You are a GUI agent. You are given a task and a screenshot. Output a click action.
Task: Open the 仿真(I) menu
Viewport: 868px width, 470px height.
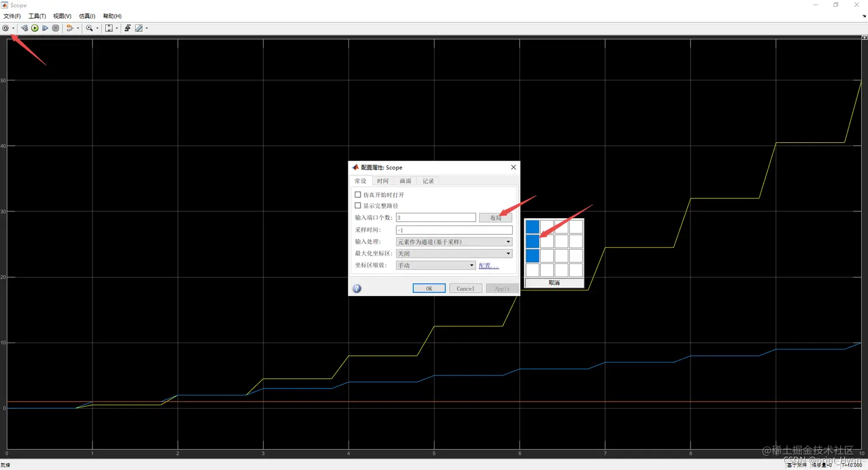[x=87, y=16]
